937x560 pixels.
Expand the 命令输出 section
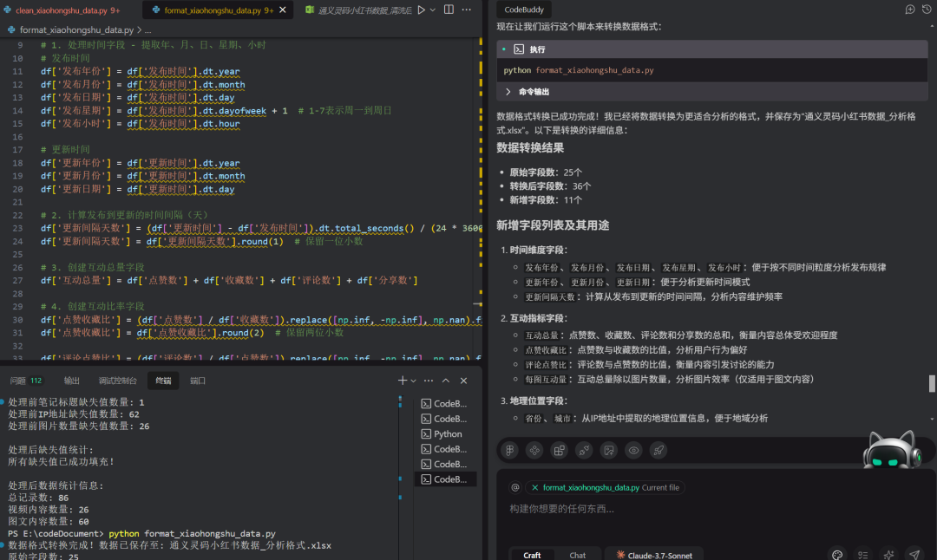508,91
